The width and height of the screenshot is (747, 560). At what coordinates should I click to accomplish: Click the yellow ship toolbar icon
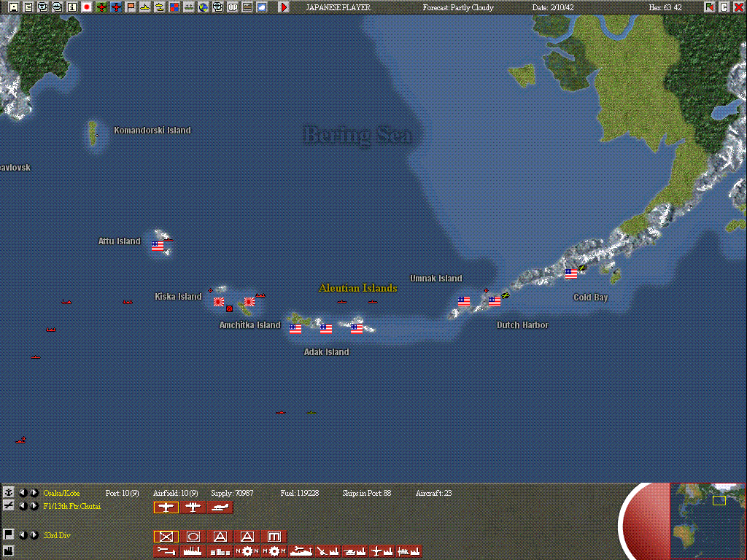click(160, 7)
